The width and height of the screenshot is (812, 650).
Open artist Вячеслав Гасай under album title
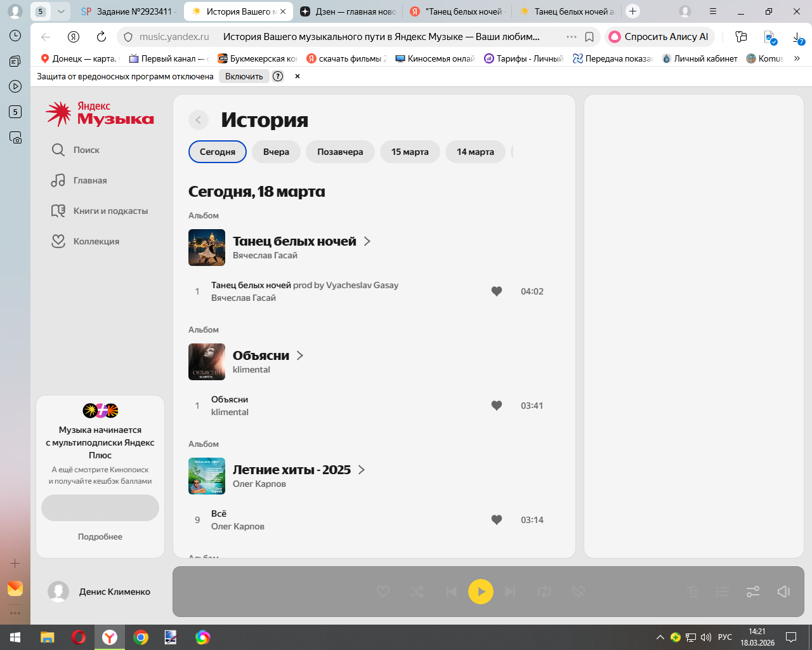(265, 255)
